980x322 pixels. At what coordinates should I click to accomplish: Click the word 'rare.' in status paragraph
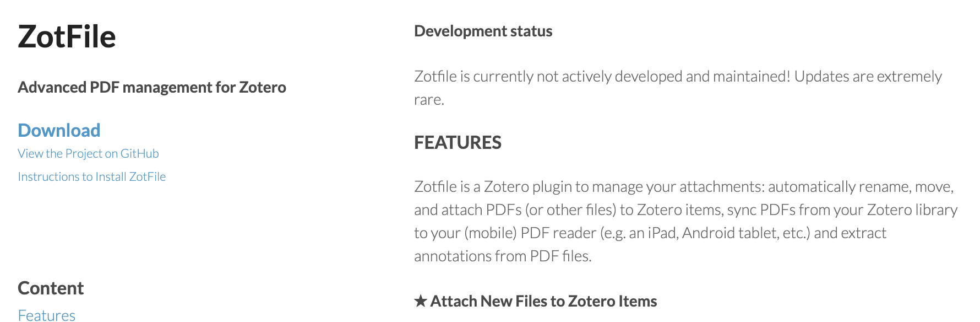[429, 100]
